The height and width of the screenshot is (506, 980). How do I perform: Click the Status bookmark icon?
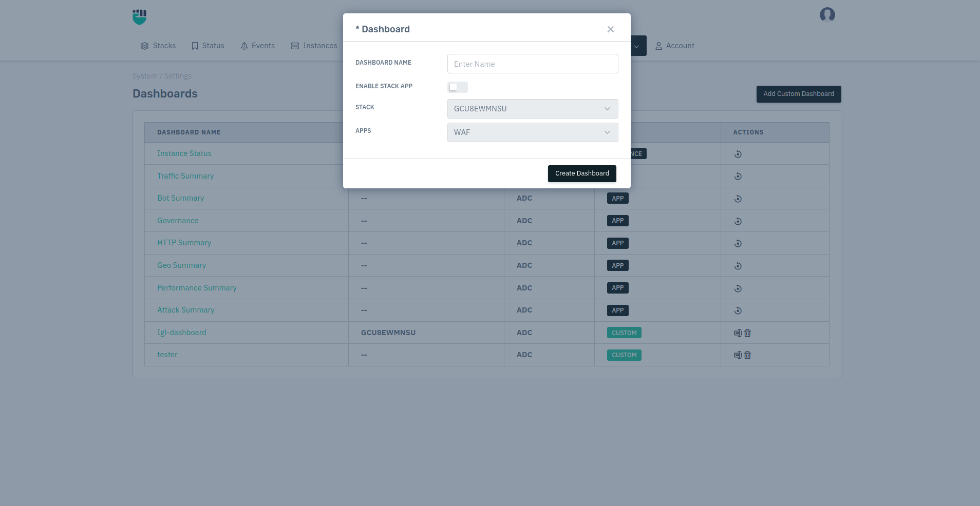pos(195,46)
